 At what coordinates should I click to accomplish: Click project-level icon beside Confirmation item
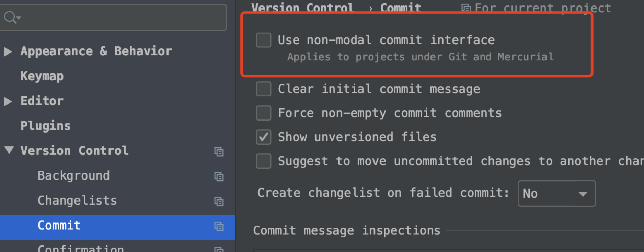pyautogui.click(x=219, y=249)
